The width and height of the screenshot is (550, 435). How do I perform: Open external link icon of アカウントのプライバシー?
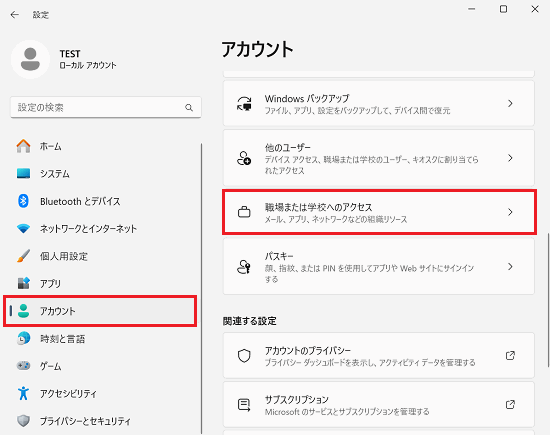[x=510, y=355]
